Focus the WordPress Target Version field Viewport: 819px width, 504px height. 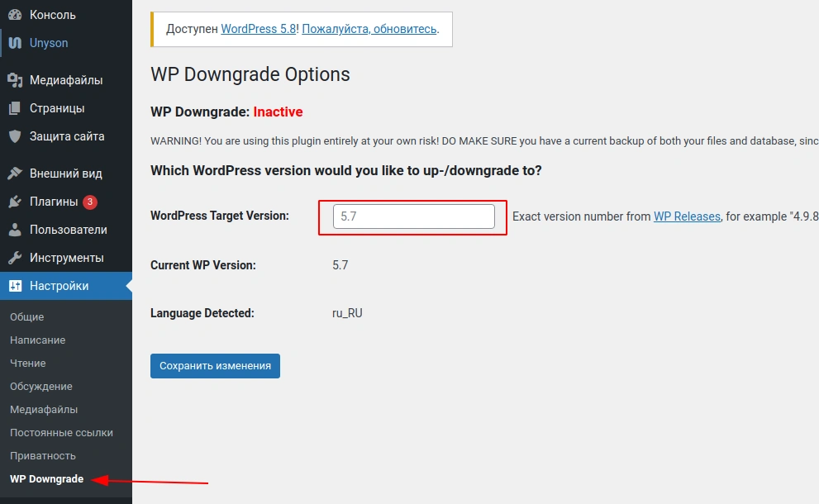pos(414,216)
